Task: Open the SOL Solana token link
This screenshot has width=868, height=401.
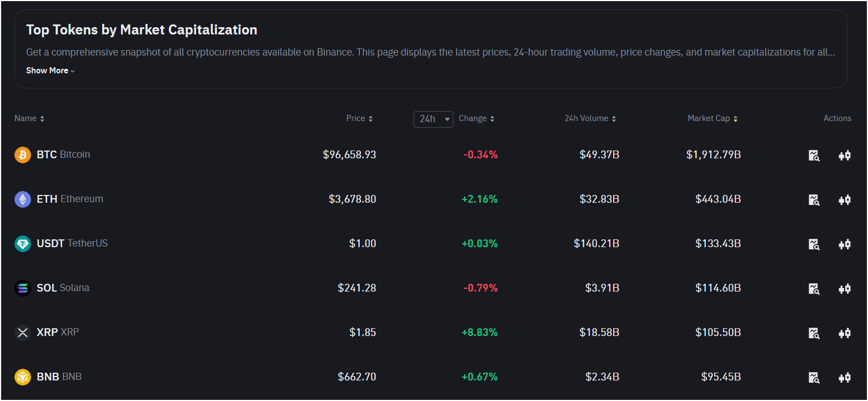Action: [x=63, y=288]
